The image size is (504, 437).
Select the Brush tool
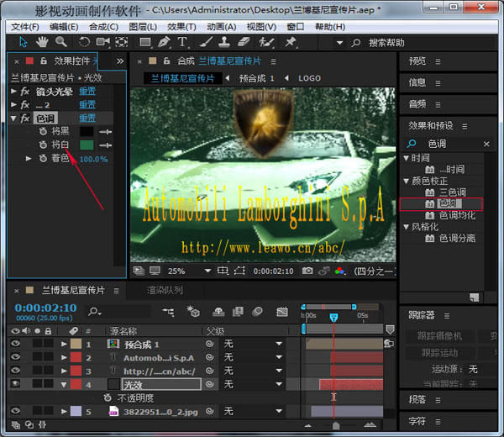(x=206, y=42)
